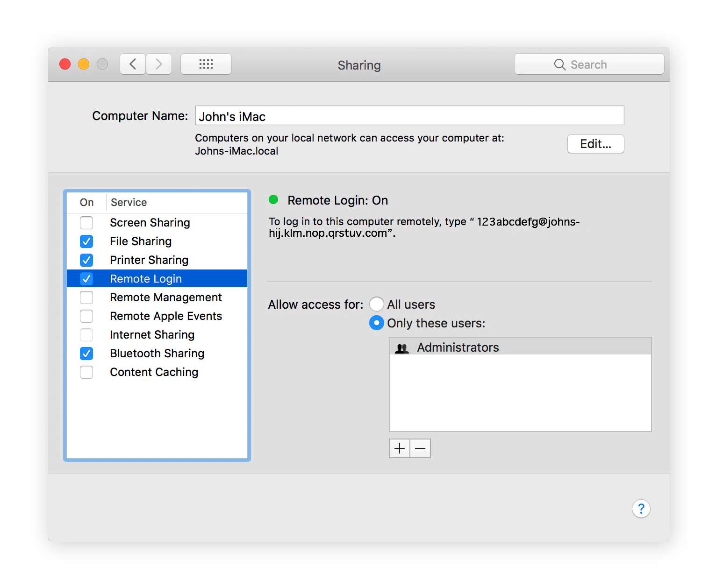The height and width of the screenshot is (588, 716).
Task: Click the magnifying glass search icon
Action: click(559, 64)
